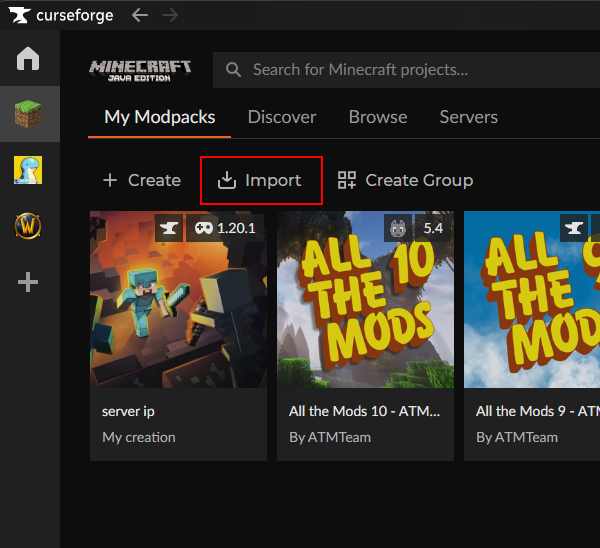Go forward with the right arrow
600x548 pixels.
click(170, 15)
